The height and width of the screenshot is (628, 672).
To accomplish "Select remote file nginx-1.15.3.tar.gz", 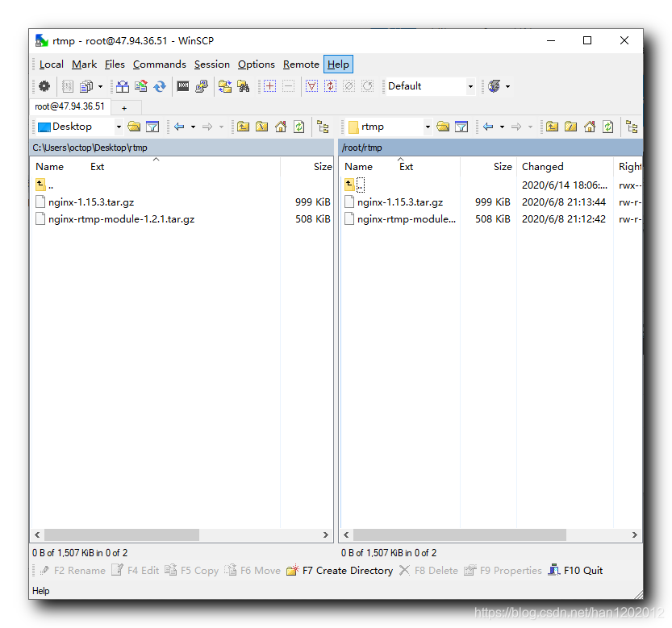I will [x=400, y=202].
